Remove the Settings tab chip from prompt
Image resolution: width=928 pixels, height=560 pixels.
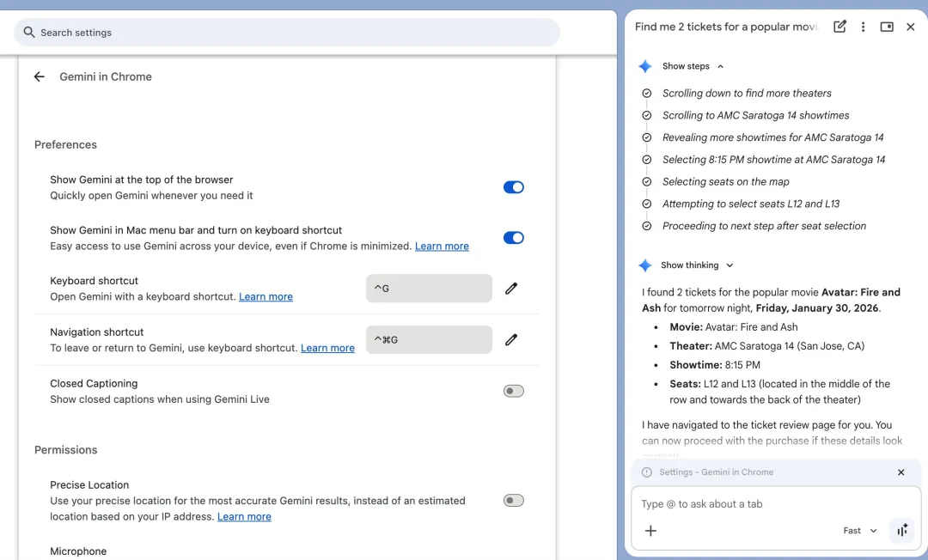(x=901, y=472)
